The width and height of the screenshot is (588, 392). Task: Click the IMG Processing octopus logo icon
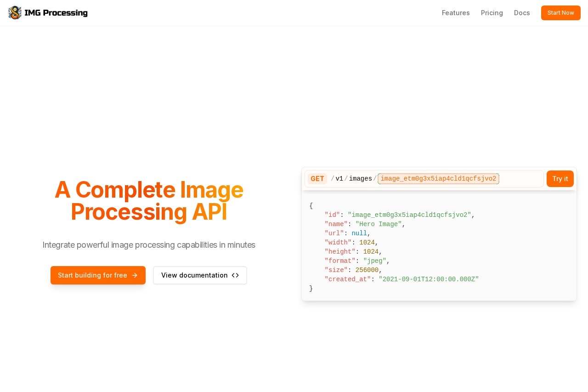click(x=15, y=13)
